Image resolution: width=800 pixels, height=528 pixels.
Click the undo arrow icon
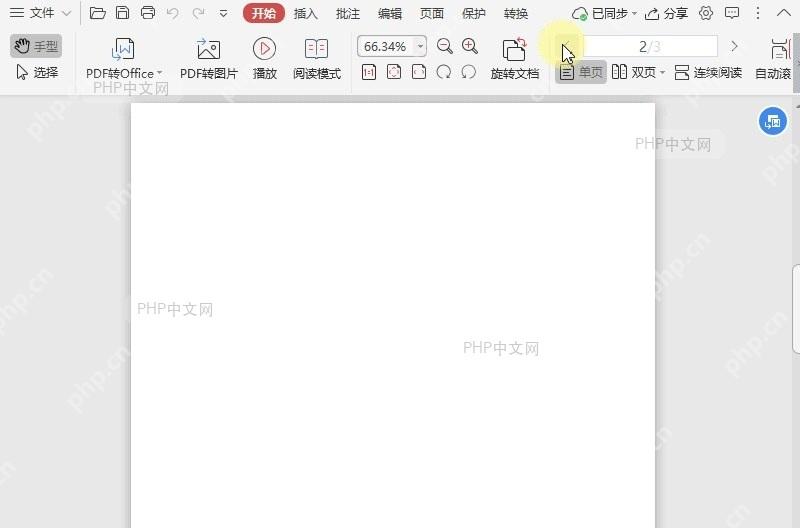(173, 13)
